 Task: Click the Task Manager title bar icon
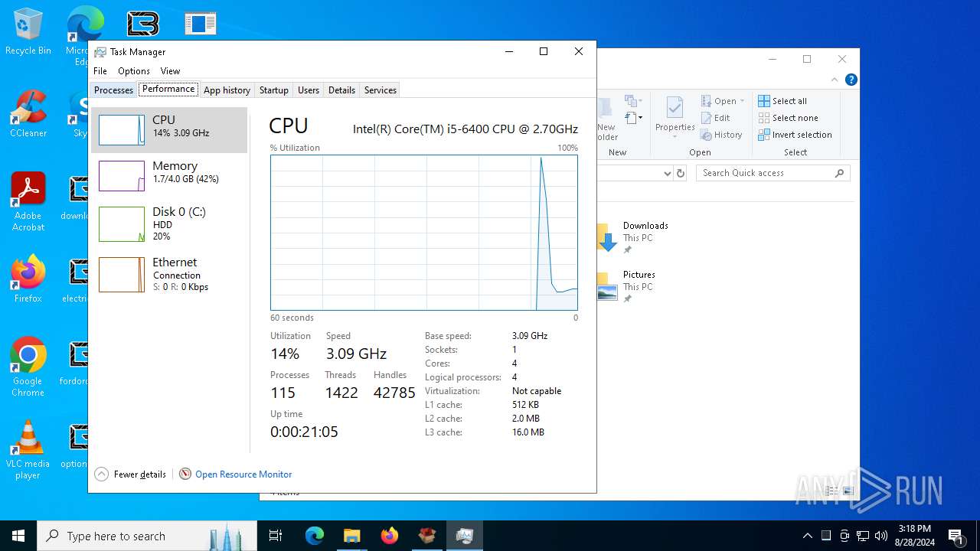click(x=100, y=52)
